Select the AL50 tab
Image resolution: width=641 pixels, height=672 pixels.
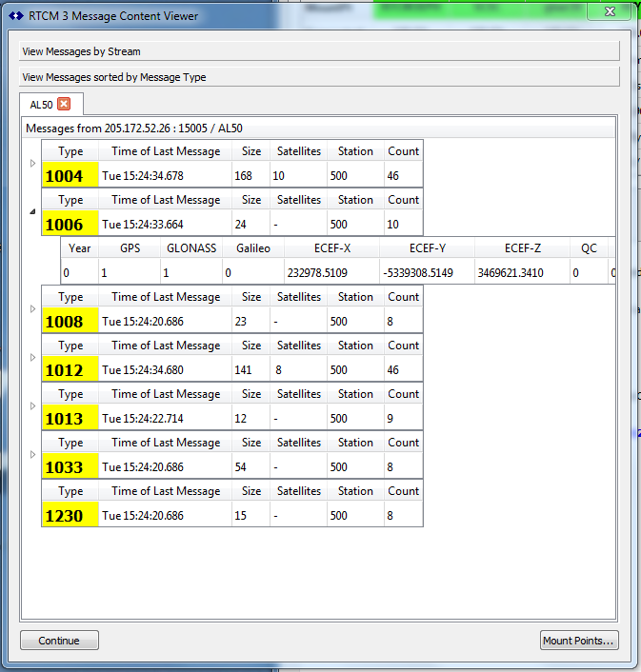coord(41,104)
